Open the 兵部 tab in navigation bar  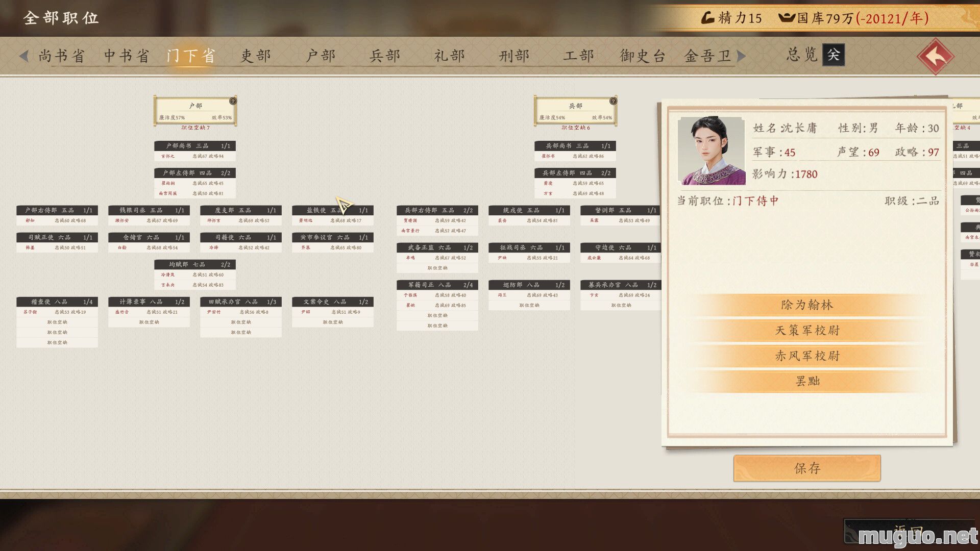coord(385,56)
